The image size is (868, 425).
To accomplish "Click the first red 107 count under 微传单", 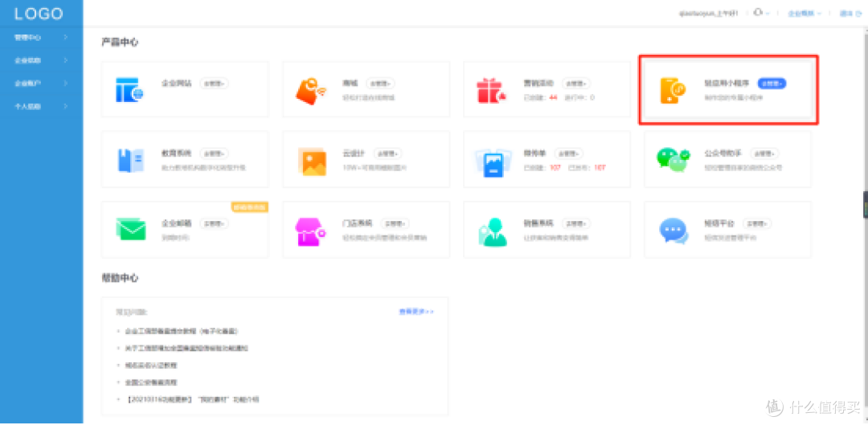I will [x=555, y=168].
